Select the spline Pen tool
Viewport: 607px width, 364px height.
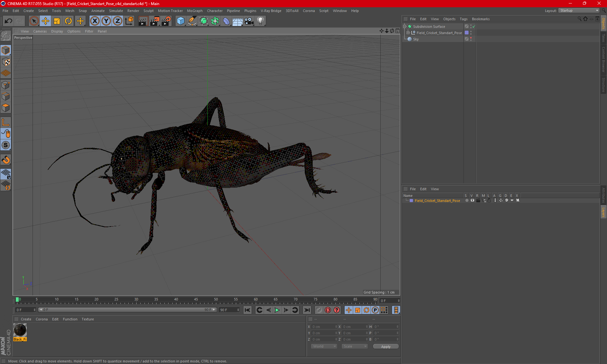(192, 21)
